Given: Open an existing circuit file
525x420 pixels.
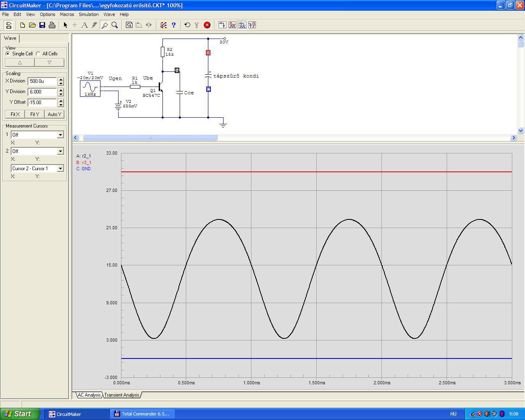Looking at the screenshot, I should click(32, 25).
